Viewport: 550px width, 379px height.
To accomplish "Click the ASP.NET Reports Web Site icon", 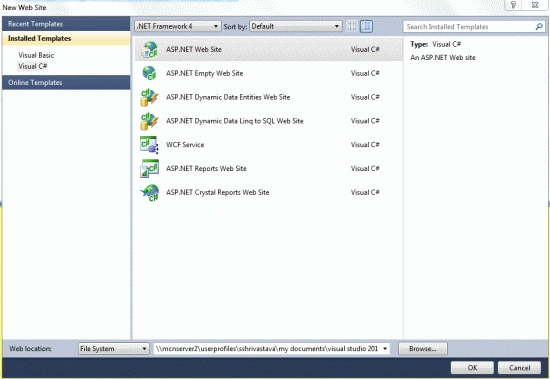I will (x=149, y=169).
